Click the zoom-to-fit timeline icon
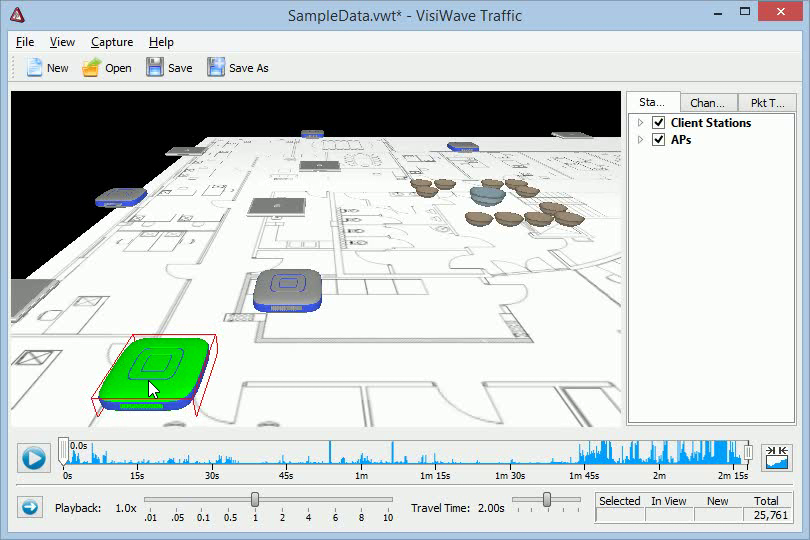Viewport: 810px width, 540px height. [777, 457]
